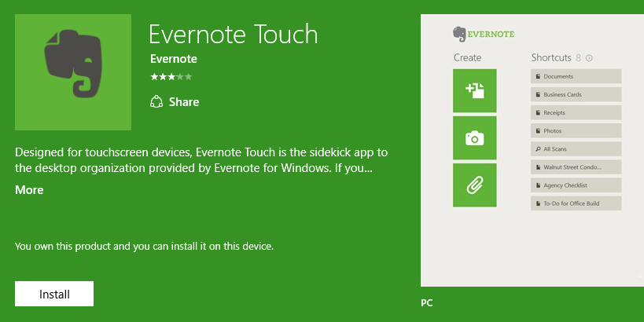The height and width of the screenshot is (322, 644).
Task: Click the new note icon under Create
Action: pos(474,90)
